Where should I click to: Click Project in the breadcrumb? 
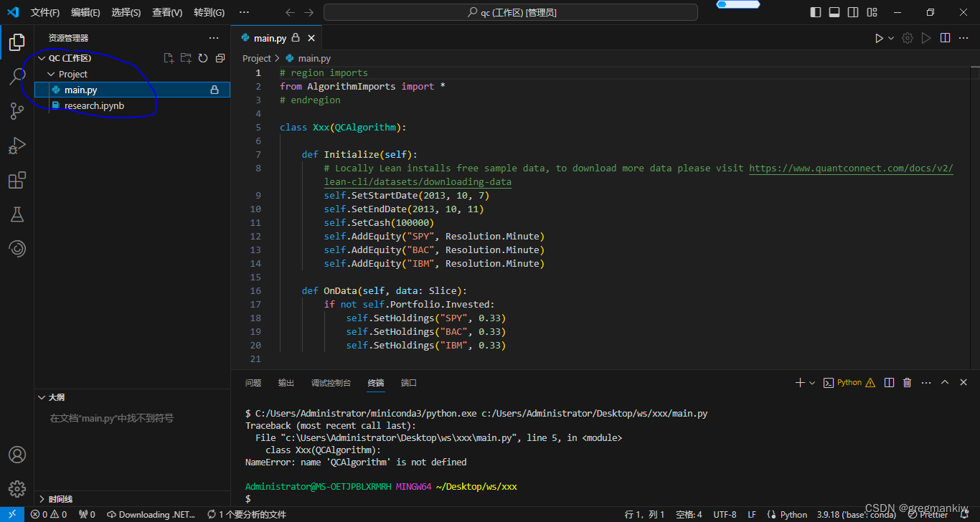click(256, 58)
